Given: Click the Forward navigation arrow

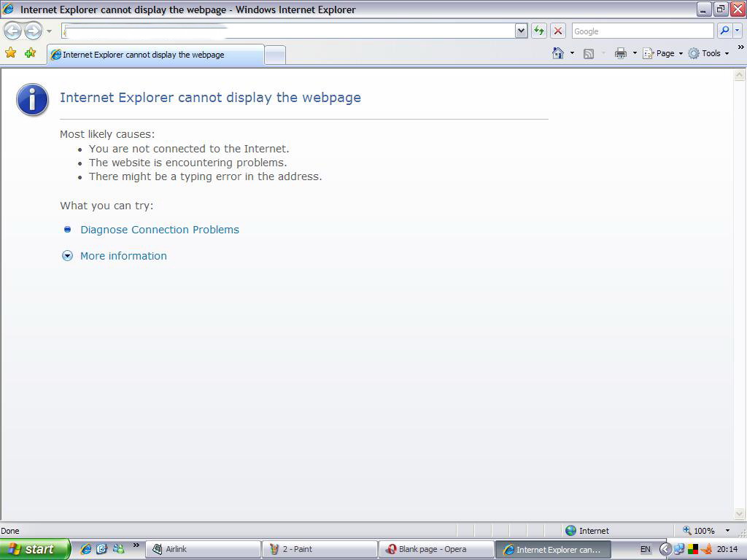Looking at the screenshot, I should coord(33,31).
